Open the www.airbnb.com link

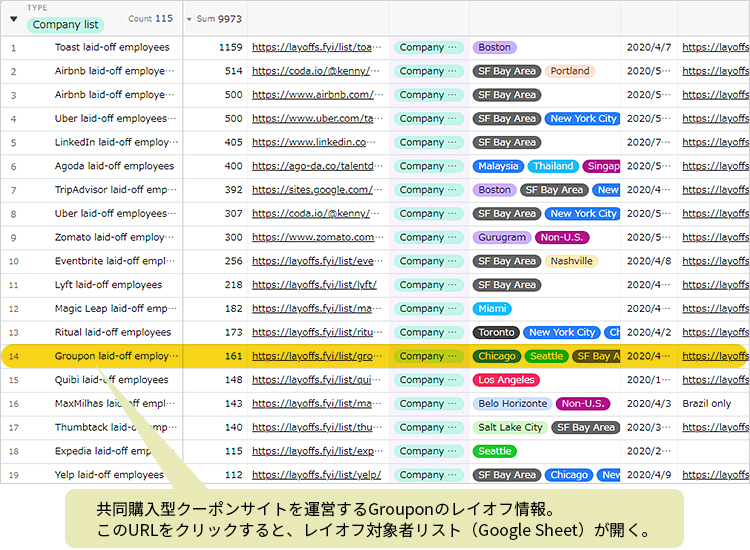tap(318, 95)
